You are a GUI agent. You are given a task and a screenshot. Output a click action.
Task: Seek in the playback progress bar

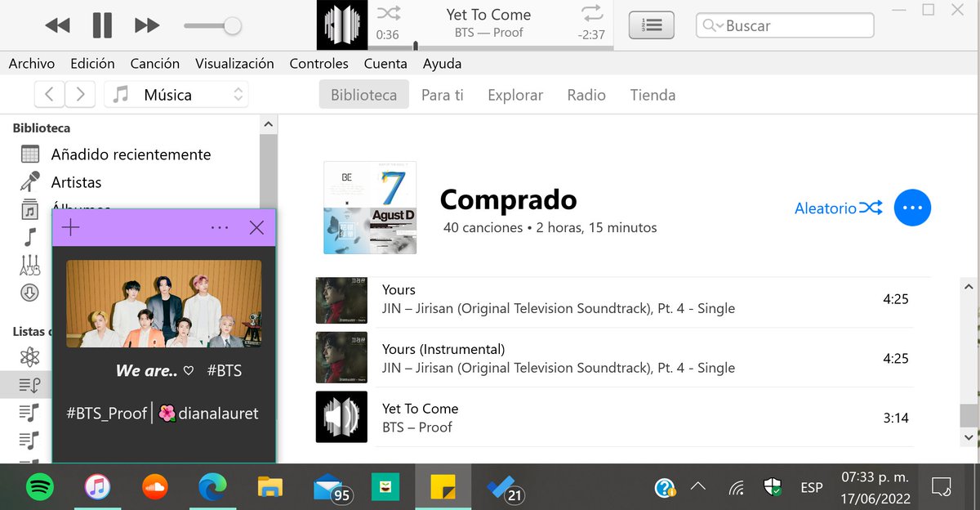pos(491,47)
